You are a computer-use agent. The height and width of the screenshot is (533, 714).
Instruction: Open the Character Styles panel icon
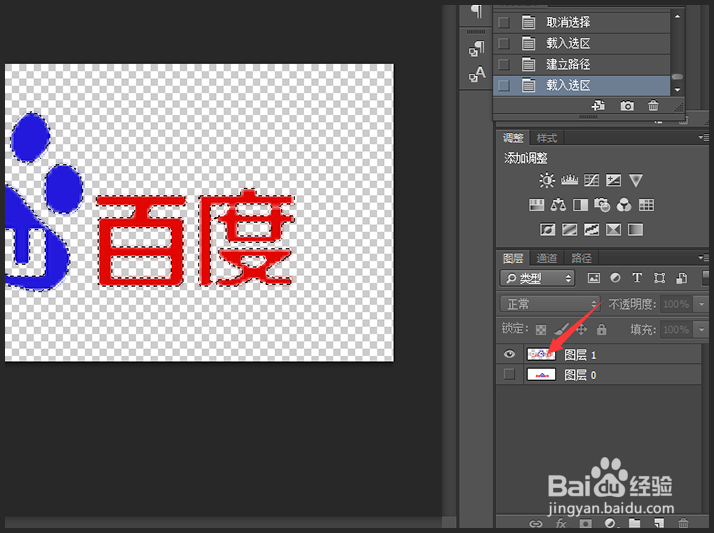coord(477,74)
